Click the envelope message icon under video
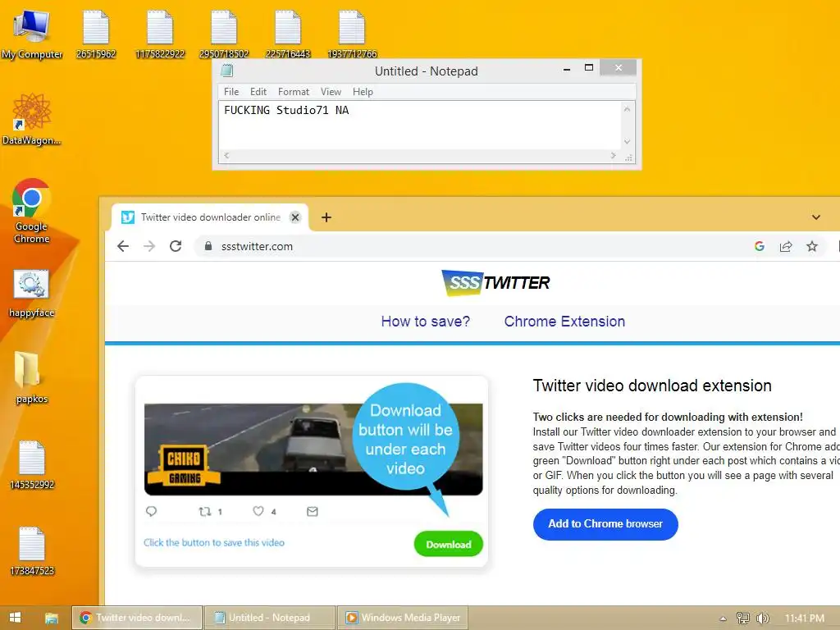 [x=313, y=512]
